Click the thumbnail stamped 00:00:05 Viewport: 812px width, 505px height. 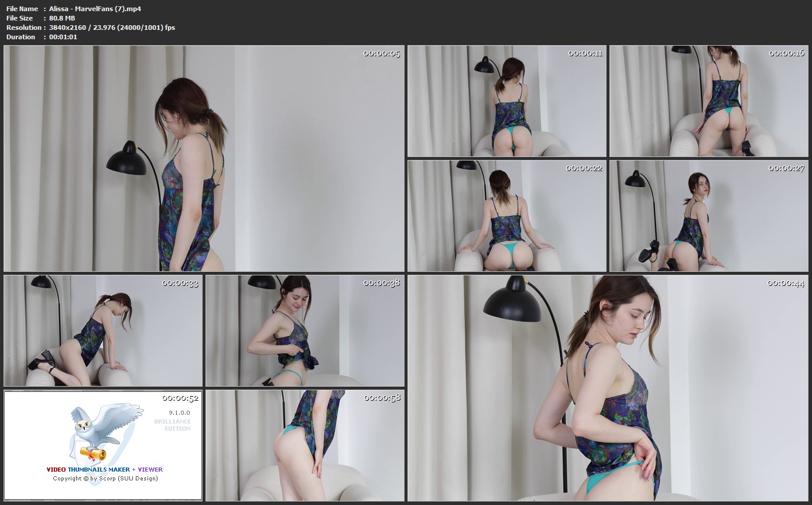pos(204,159)
